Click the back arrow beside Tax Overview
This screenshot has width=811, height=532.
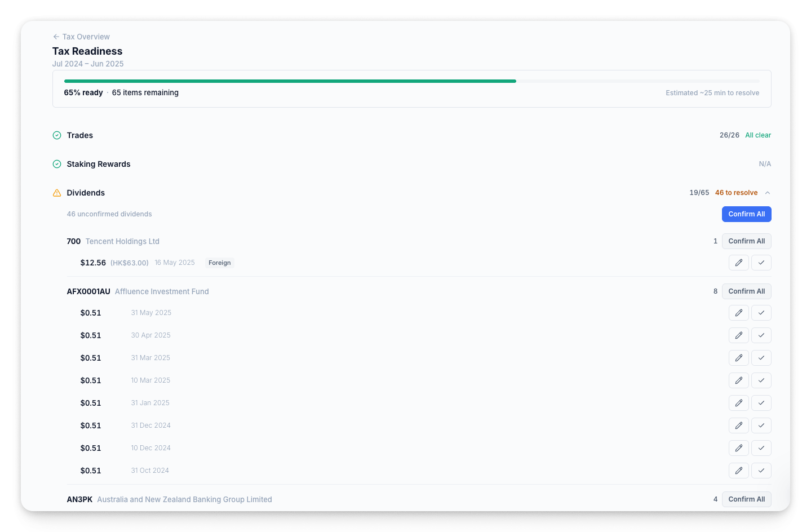pos(56,37)
